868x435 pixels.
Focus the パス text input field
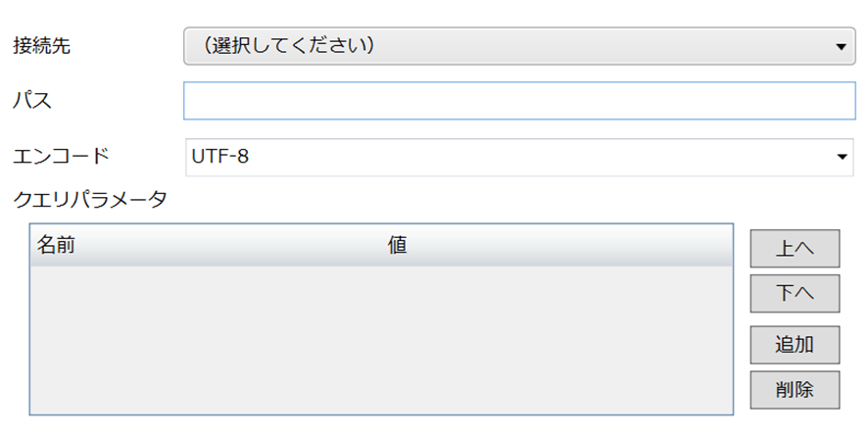(519, 100)
